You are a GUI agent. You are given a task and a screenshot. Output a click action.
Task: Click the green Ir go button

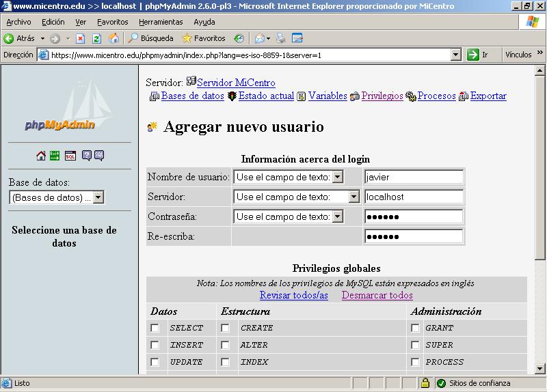[x=473, y=55]
